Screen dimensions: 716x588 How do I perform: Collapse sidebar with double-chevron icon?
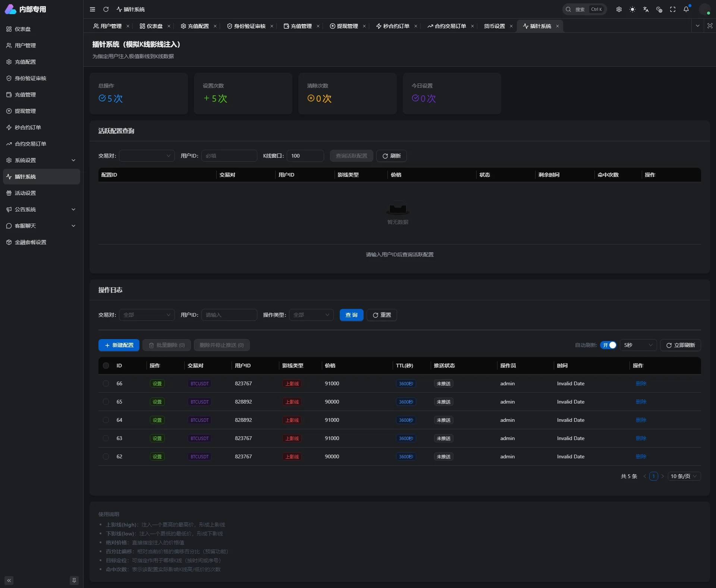pyautogui.click(x=9, y=580)
